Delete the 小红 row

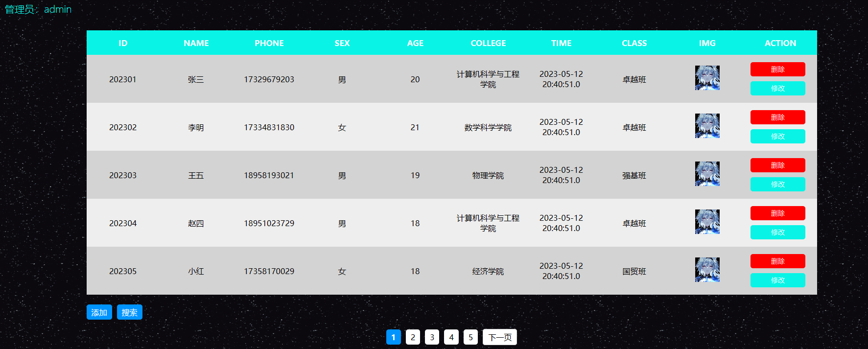pos(777,261)
